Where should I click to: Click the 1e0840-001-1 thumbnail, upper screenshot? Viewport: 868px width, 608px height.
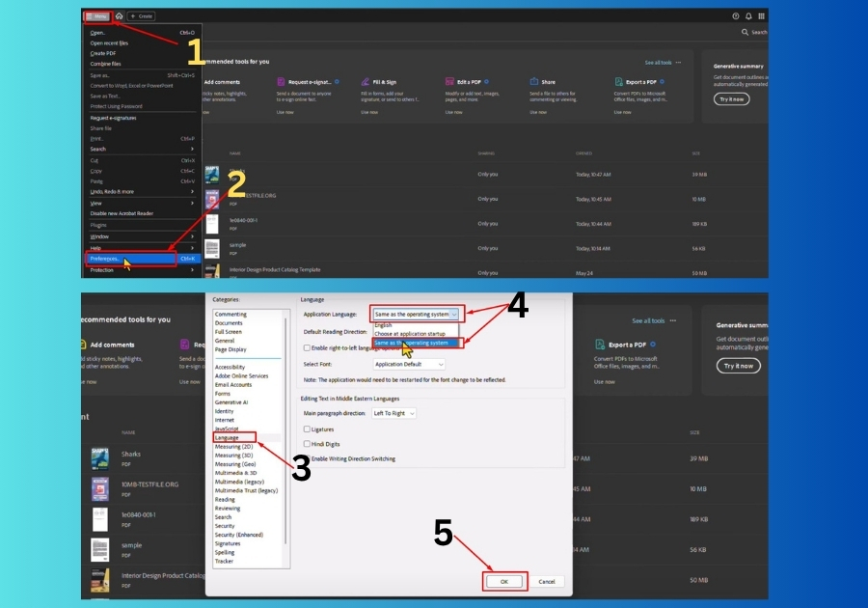pos(212,224)
